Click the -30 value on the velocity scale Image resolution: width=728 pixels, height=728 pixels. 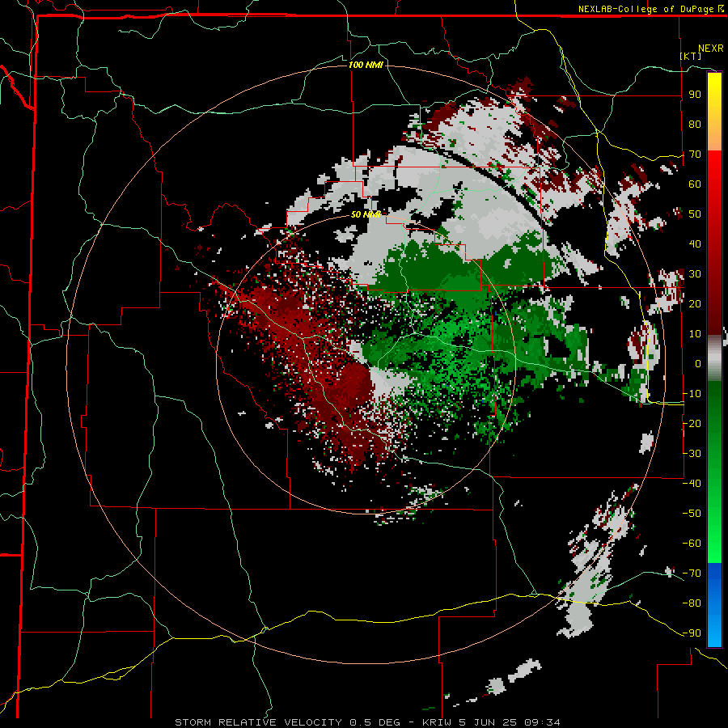coord(692,454)
